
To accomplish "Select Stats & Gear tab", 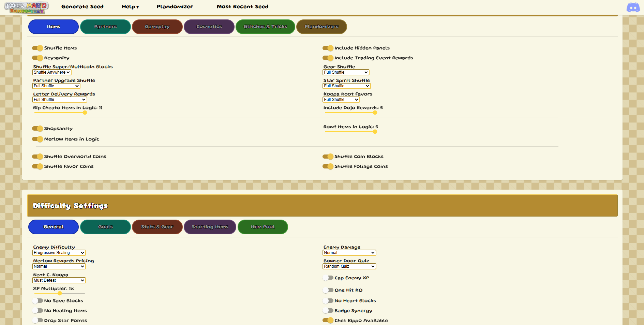I will click(157, 227).
